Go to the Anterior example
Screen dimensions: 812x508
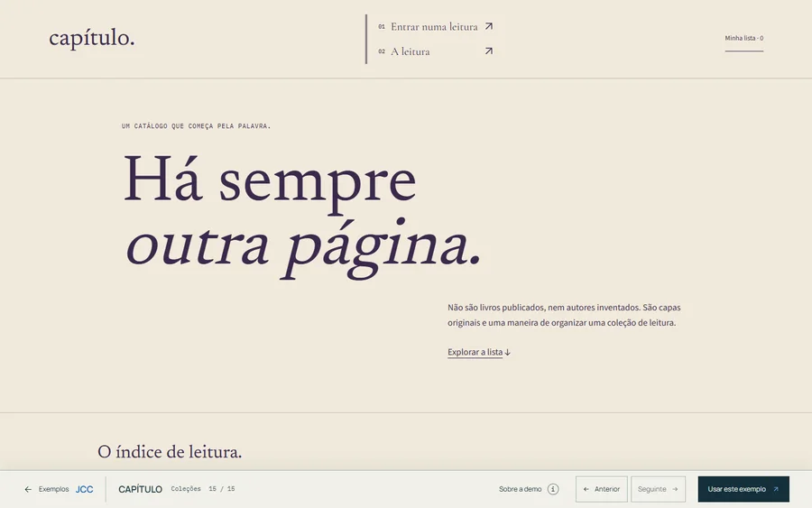601,489
